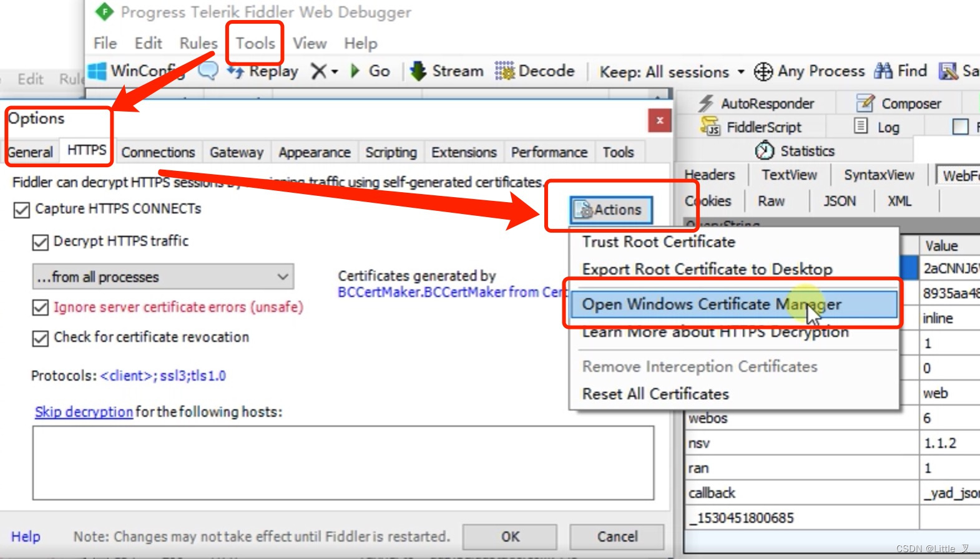980x559 pixels.
Task: Open the Actions dropdown button
Action: 610,210
